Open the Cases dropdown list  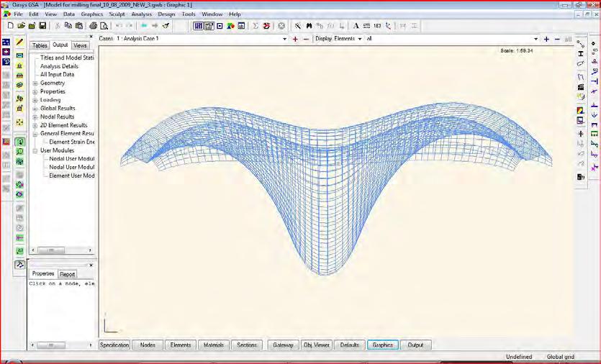tap(285, 39)
